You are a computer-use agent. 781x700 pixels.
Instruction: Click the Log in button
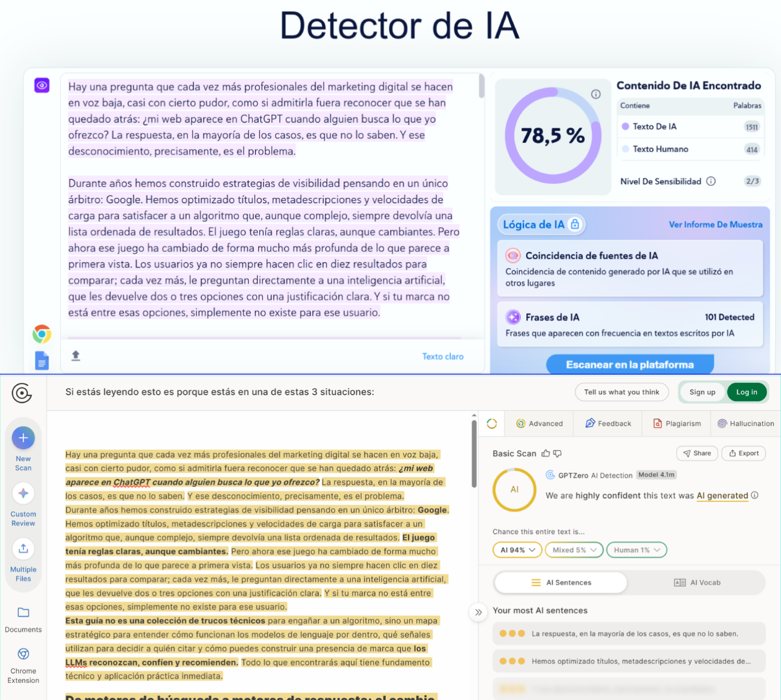747,392
